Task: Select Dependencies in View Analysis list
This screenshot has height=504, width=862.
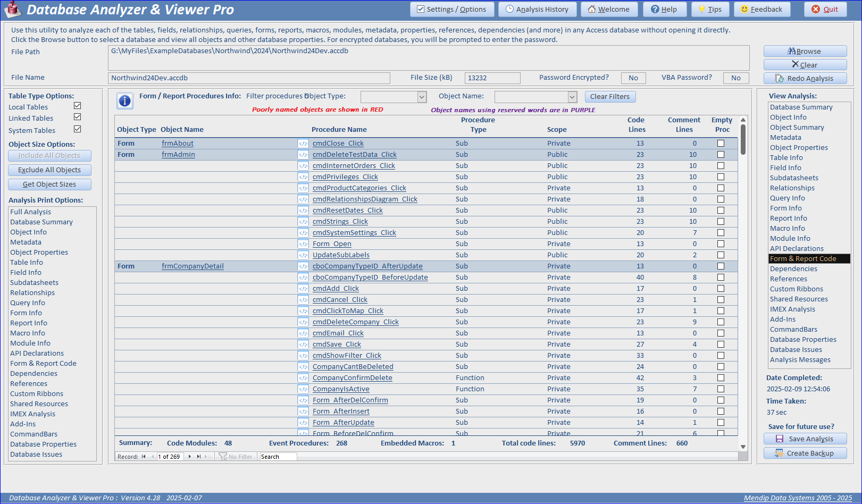Action: click(793, 269)
